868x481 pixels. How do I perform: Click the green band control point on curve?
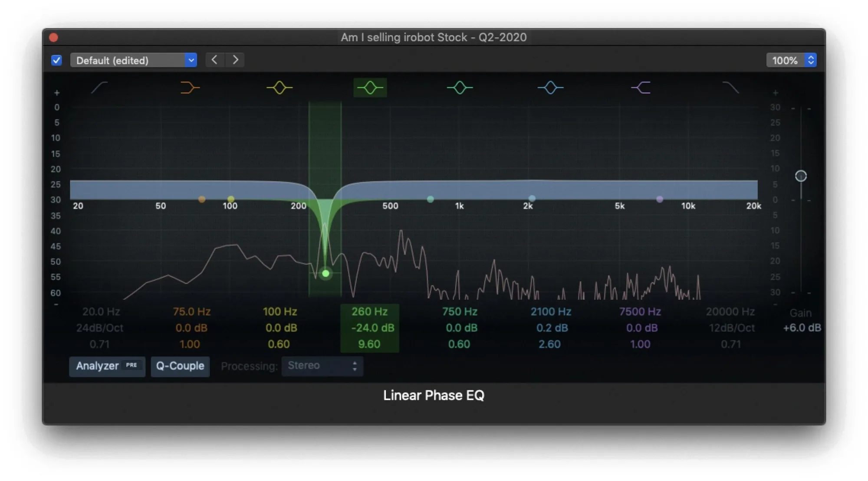coord(325,274)
